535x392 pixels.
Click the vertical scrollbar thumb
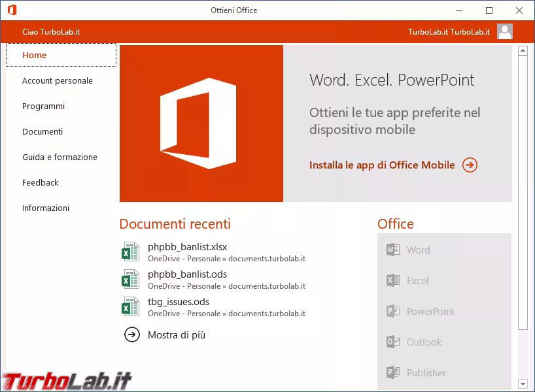coord(523,193)
